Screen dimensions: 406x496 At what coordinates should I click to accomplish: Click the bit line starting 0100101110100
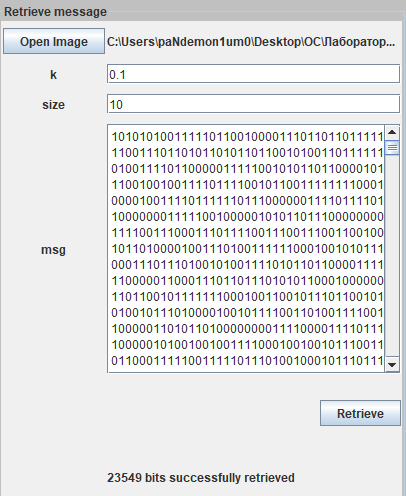click(247, 313)
